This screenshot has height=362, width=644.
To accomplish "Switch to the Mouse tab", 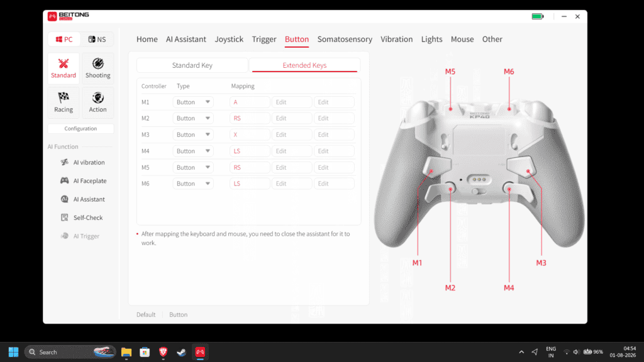I will 462,40.
